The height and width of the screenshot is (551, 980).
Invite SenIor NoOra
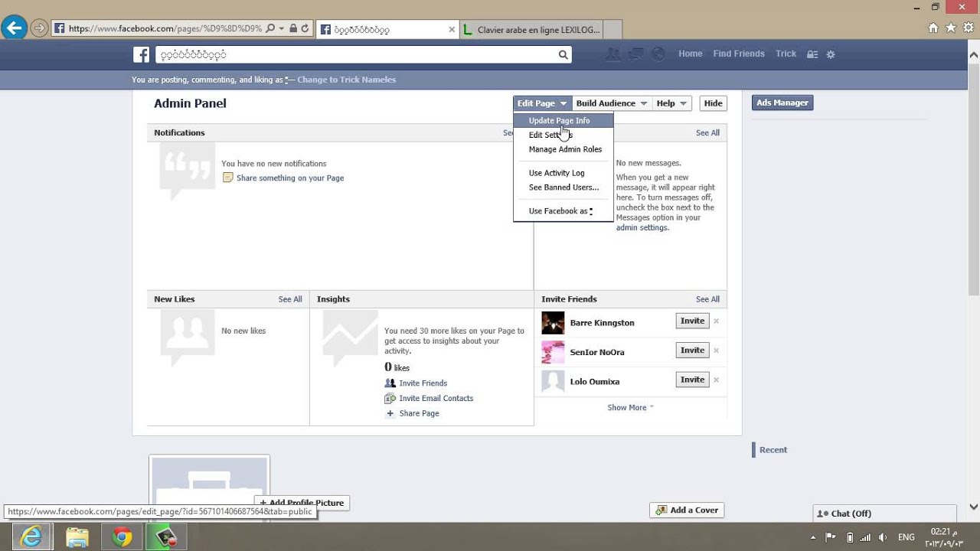692,350
